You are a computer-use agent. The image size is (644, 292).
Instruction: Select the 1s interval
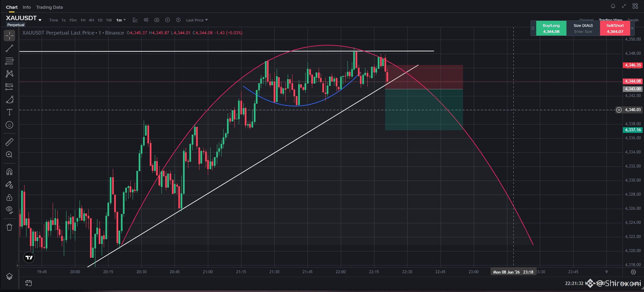[x=63, y=20]
